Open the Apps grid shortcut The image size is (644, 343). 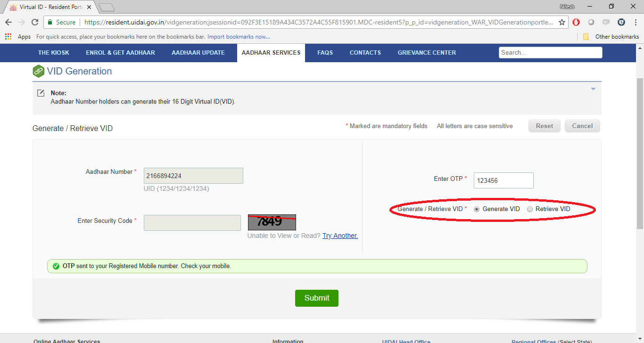coord(8,36)
